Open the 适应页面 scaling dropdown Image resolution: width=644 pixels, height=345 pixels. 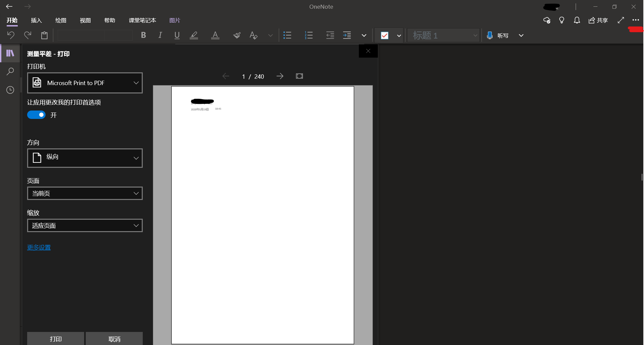pos(85,225)
